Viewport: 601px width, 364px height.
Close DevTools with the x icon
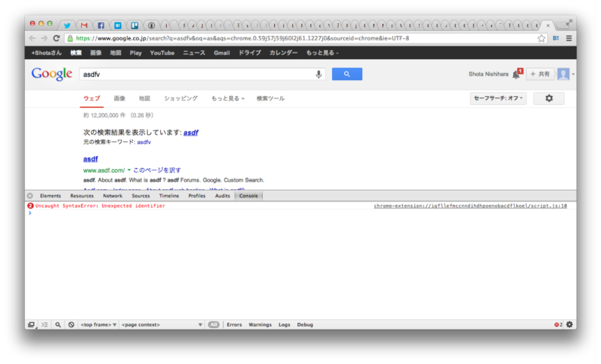[30, 196]
